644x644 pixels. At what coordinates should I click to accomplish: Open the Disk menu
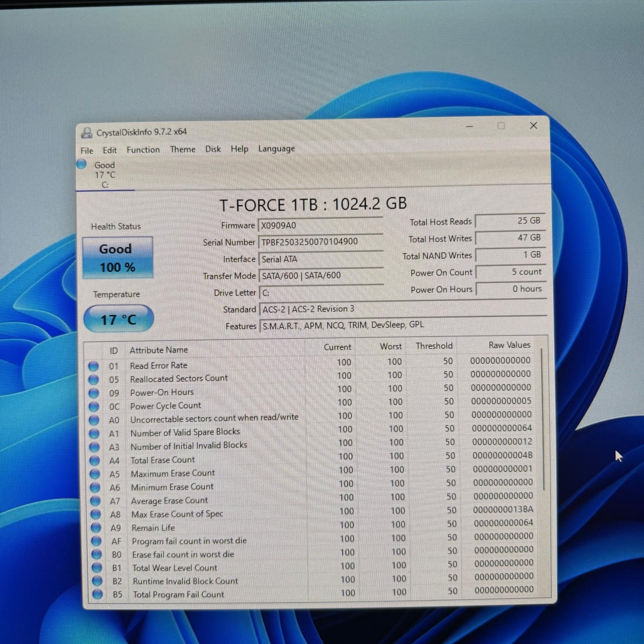tap(213, 149)
